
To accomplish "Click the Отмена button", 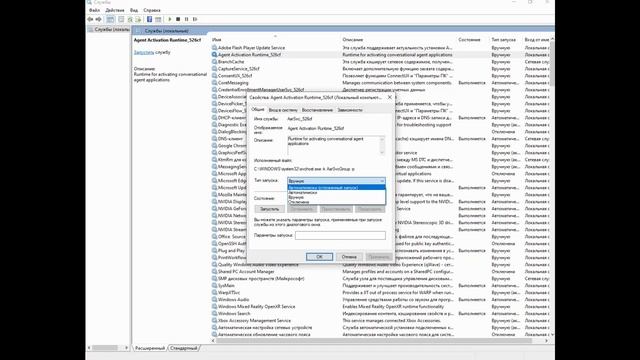I will pyautogui.click(x=349, y=257).
